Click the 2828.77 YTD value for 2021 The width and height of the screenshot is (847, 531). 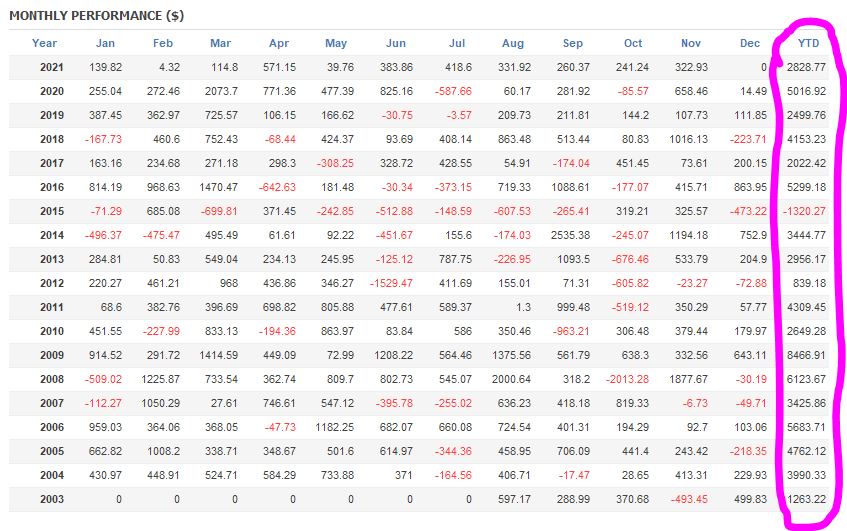(807, 67)
